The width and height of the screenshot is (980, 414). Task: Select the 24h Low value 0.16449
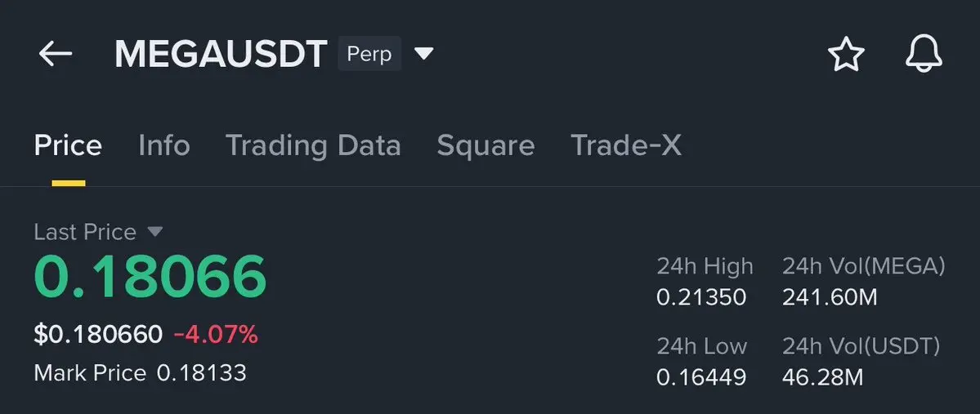[701, 377]
